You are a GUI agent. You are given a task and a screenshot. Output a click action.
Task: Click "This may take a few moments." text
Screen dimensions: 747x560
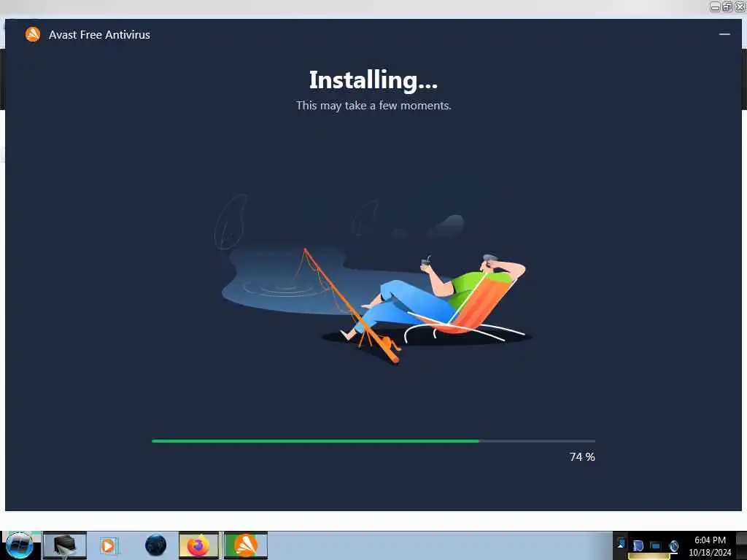click(x=373, y=106)
